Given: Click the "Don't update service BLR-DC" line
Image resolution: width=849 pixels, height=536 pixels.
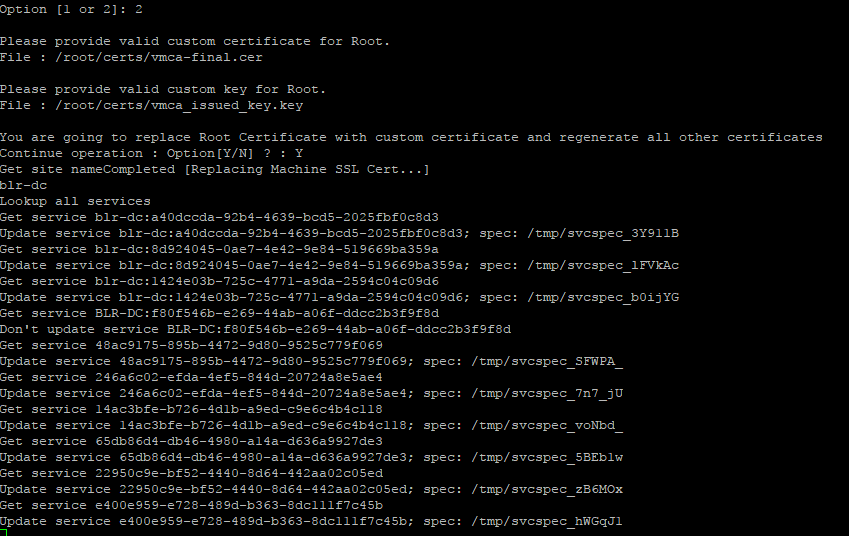Looking at the screenshot, I should point(255,329).
